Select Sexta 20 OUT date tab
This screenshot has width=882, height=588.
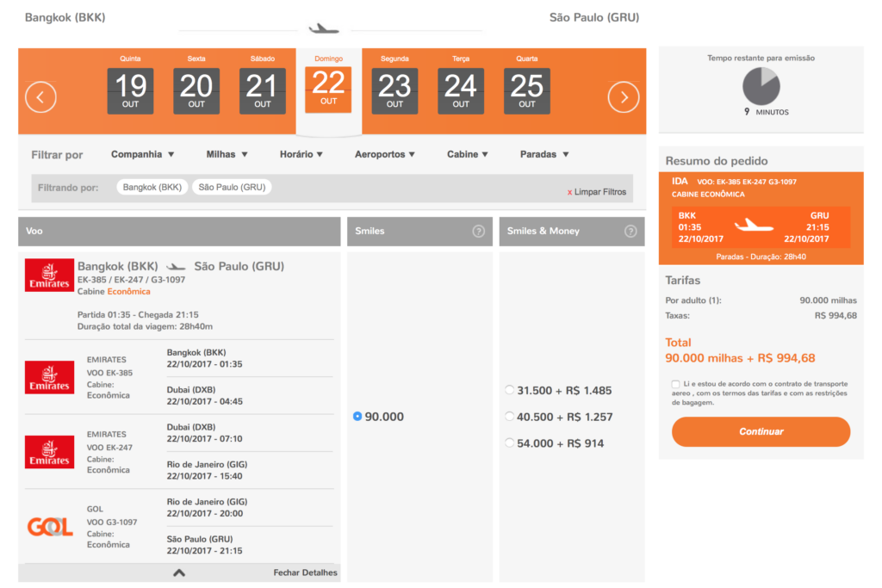(196, 85)
